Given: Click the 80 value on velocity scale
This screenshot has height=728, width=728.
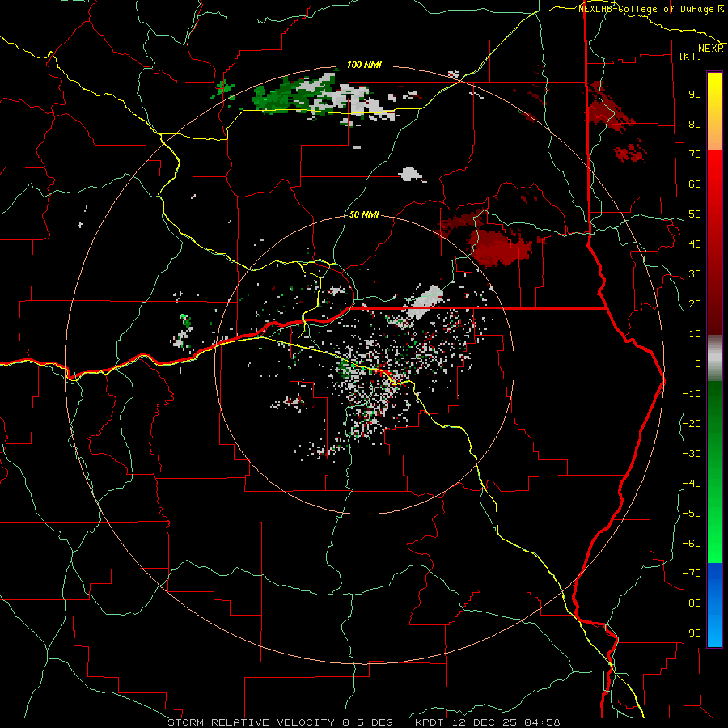Looking at the screenshot, I should pyautogui.click(x=695, y=125).
